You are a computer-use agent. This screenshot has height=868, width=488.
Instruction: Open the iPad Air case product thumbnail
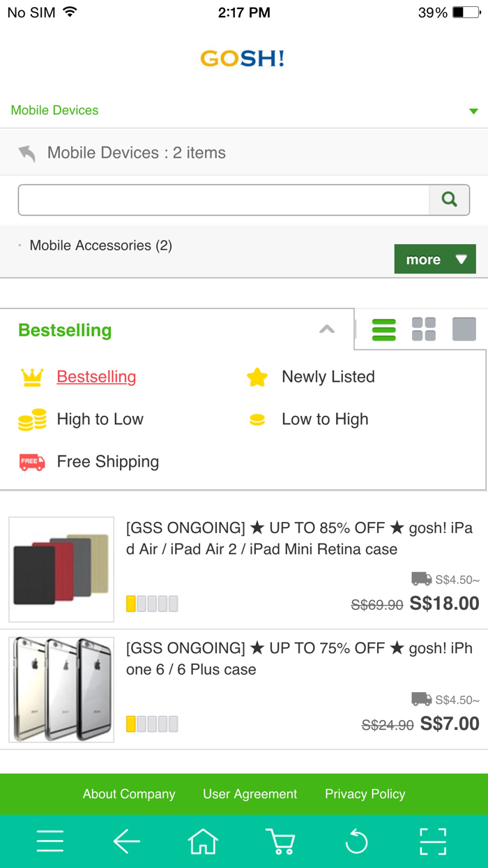click(61, 569)
